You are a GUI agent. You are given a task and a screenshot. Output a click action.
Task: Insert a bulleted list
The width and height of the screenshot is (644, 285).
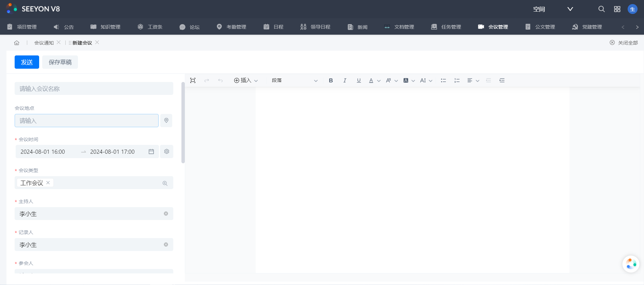tap(444, 80)
